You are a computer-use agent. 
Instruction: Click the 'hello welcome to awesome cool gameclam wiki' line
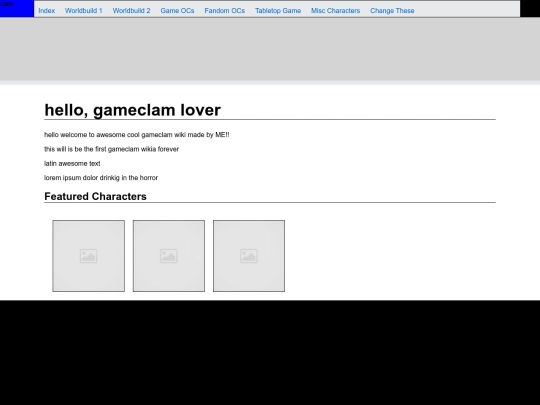click(x=137, y=135)
